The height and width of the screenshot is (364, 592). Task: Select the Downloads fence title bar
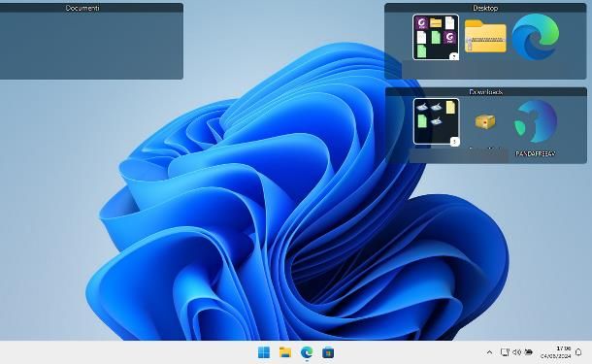(x=486, y=92)
